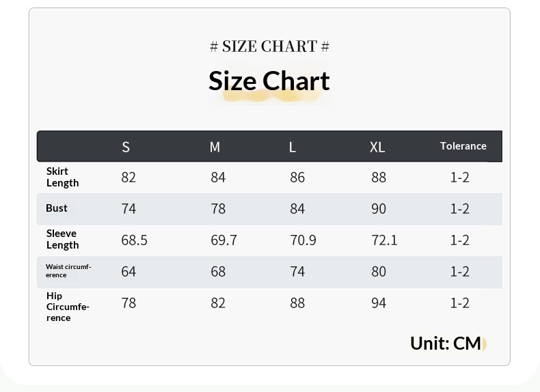The image size is (540, 392).
Task: Click the S size column header
Action: click(126, 147)
